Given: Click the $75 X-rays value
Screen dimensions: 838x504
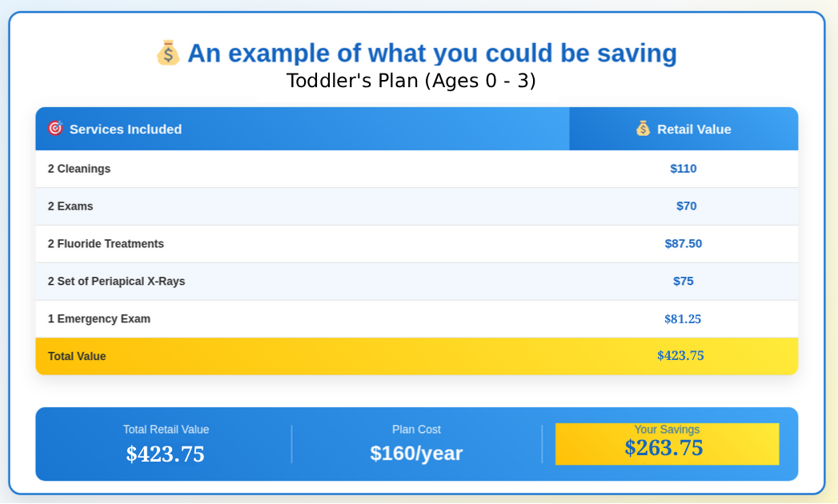Looking at the screenshot, I should pyautogui.click(x=684, y=282).
